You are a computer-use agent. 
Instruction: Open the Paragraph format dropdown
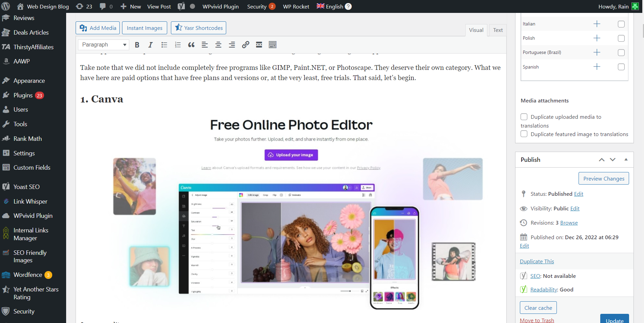[x=104, y=45]
